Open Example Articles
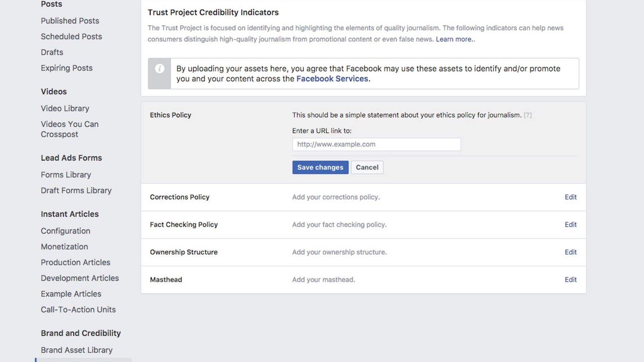644x362 pixels. click(71, 294)
